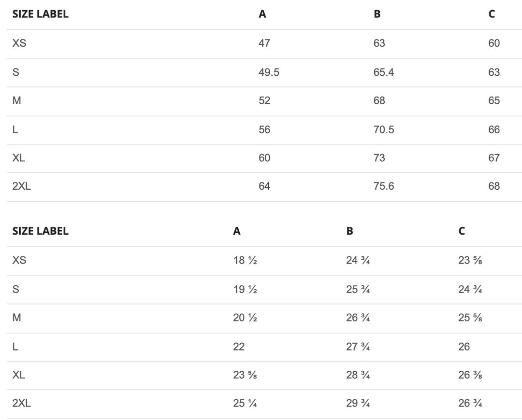Select the 73 cell for size XL

[379, 158]
